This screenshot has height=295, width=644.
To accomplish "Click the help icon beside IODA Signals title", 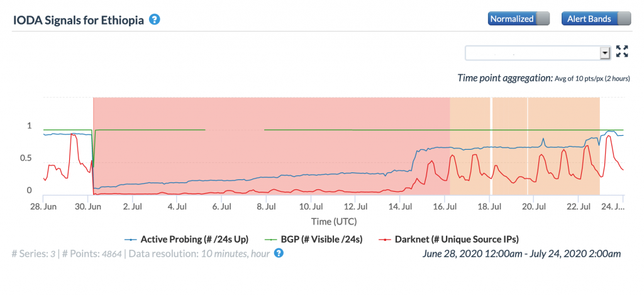I will click(155, 19).
